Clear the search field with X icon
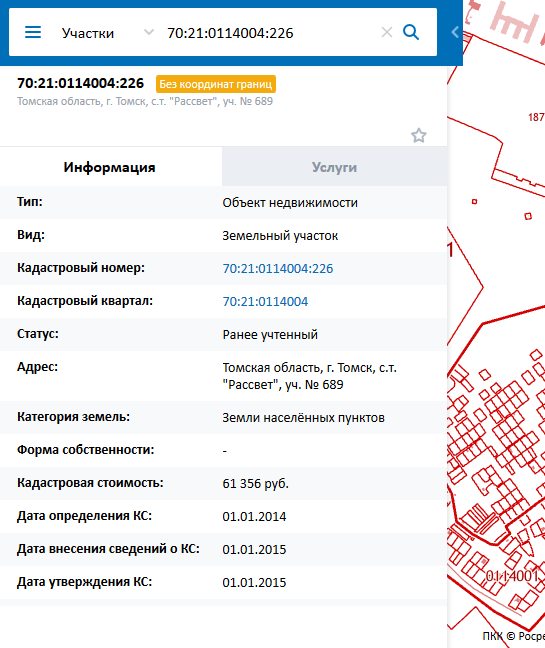Screen dimensions: 545x648 click(x=387, y=32)
